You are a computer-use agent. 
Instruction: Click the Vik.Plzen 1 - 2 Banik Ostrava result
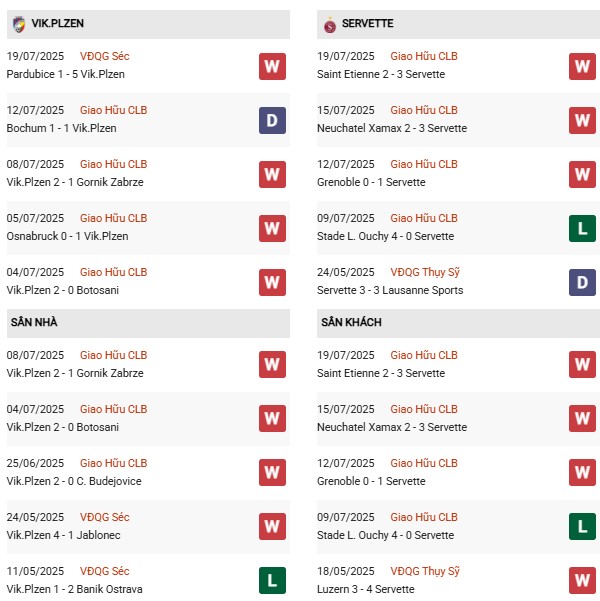tap(75, 589)
